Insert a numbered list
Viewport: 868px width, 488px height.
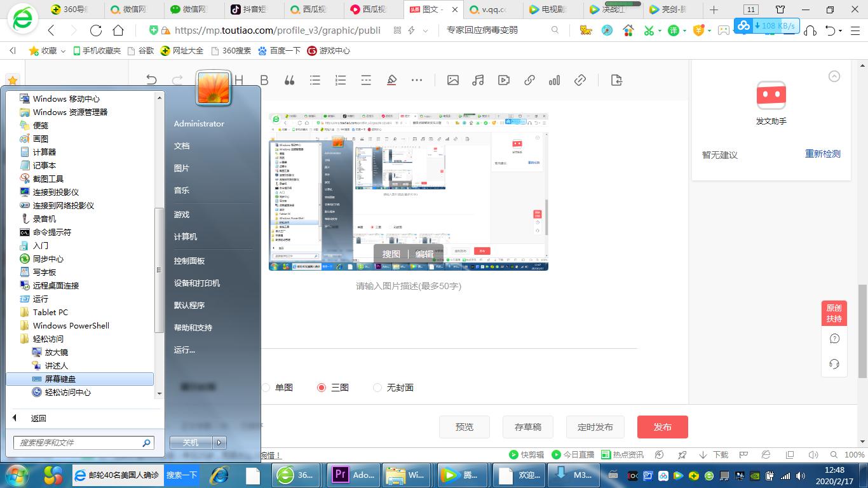coord(340,79)
